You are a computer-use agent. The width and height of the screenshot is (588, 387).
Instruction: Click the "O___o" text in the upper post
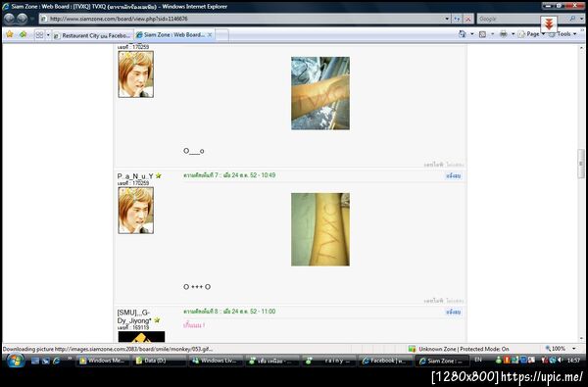[194, 151]
